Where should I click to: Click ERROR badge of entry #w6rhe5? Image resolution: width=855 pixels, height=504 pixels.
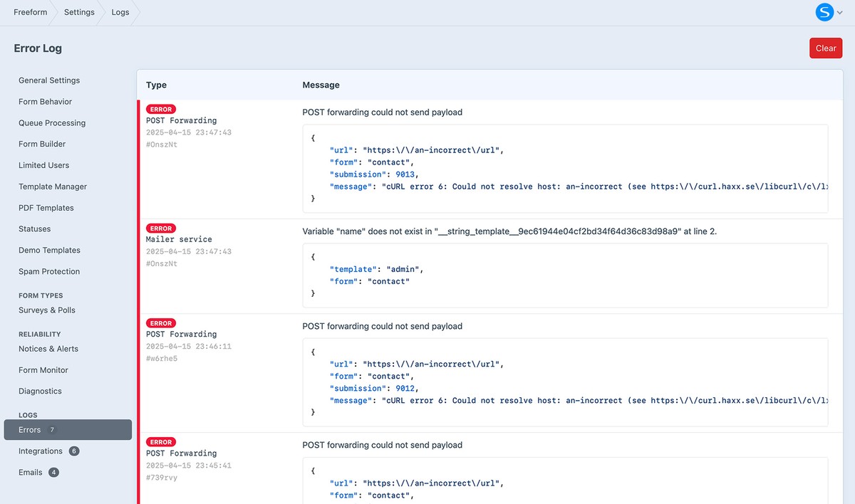[161, 323]
